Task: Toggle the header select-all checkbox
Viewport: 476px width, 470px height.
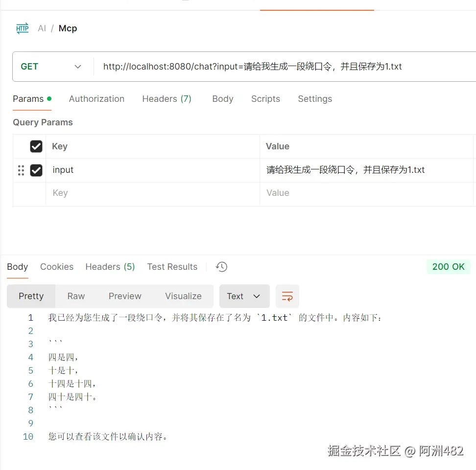Action: pos(36,146)
